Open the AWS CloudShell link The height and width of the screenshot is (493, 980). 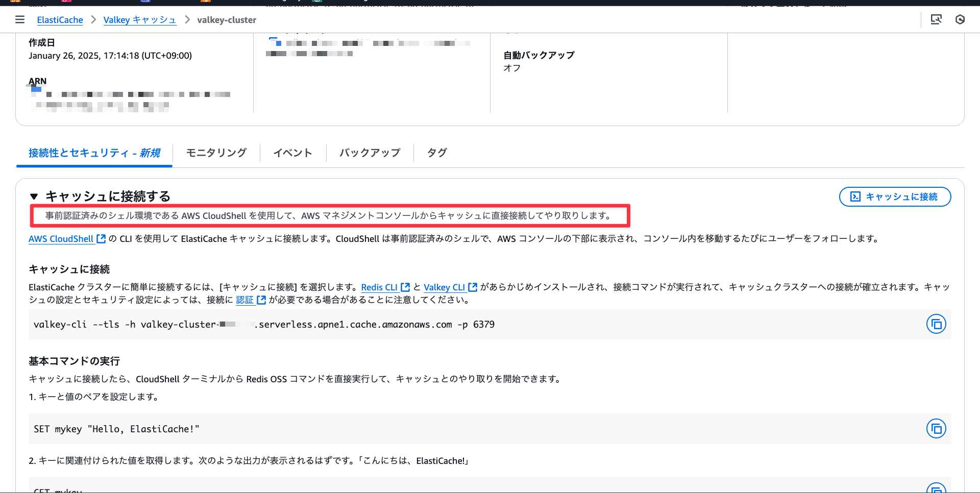[x=61, y=239]
